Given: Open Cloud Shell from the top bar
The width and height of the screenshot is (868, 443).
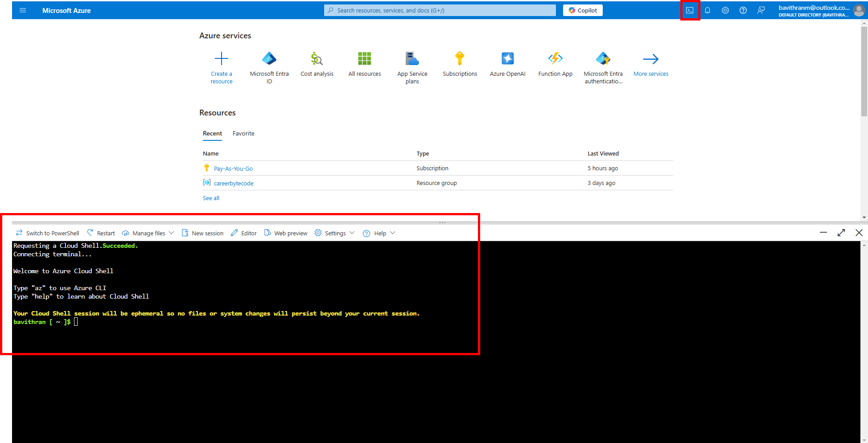Looking at the screenshot, I should click(x=690, y=10).
